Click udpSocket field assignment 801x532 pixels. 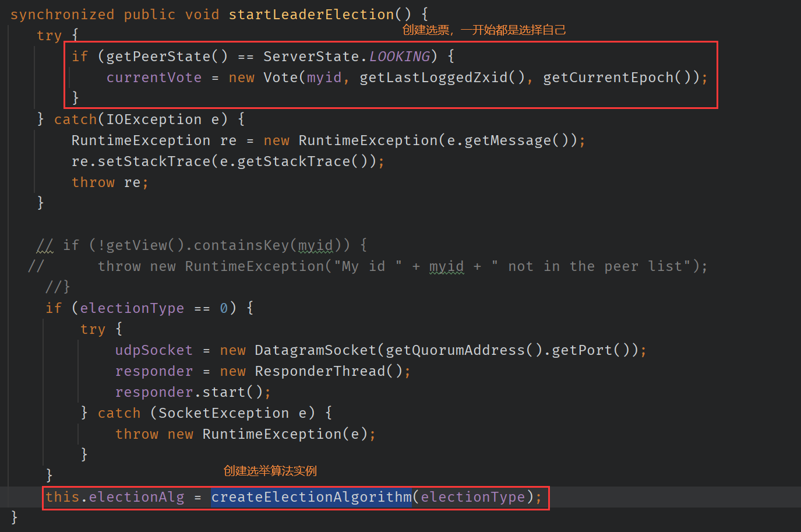pyautogui.click(x=154, y=350)
